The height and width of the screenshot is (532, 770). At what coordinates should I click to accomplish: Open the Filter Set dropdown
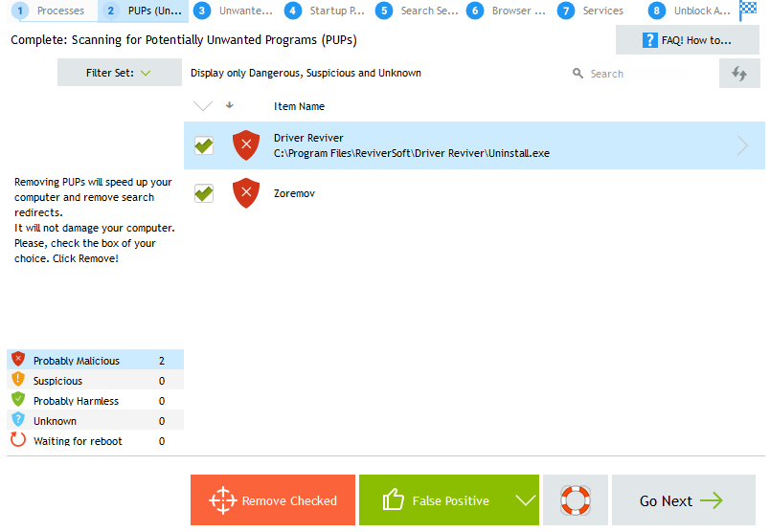click(x=119, y=73)
